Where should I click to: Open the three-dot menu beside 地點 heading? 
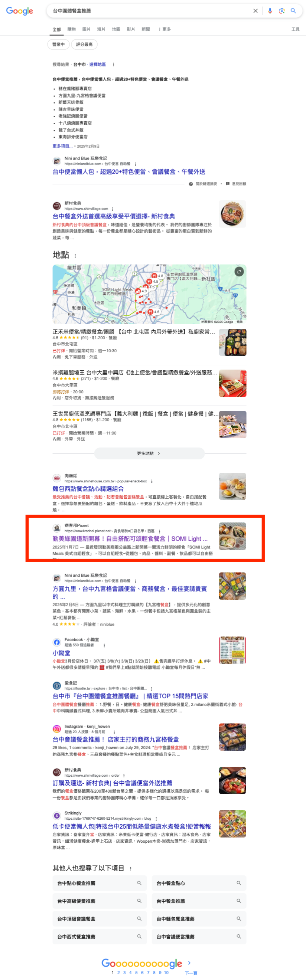coord(75,256)
